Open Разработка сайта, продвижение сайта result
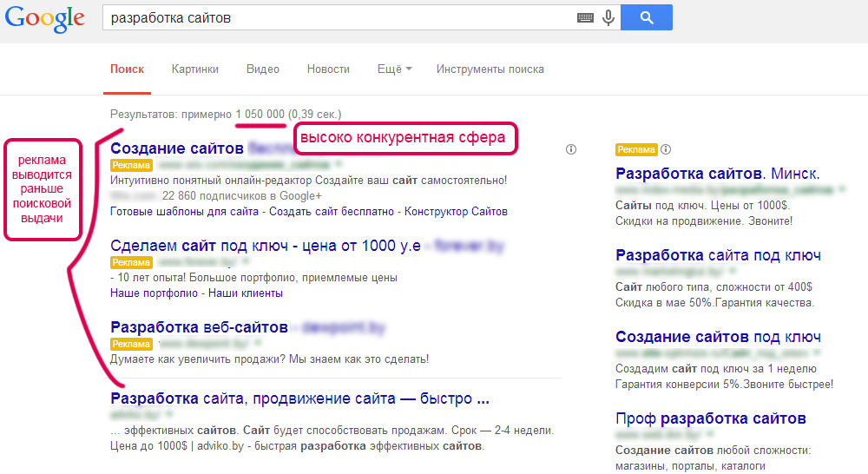 tap(299, 398)
